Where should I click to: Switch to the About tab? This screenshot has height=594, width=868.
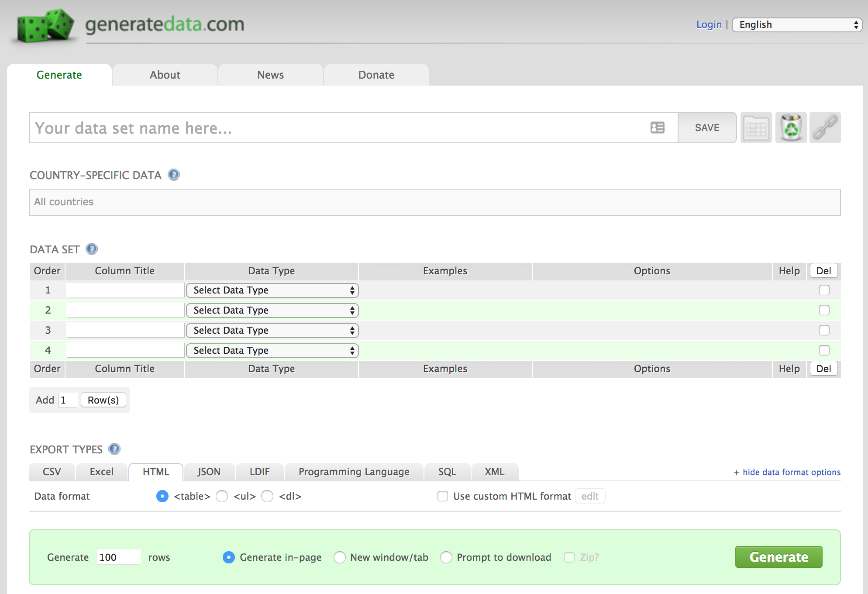[165, 75]
